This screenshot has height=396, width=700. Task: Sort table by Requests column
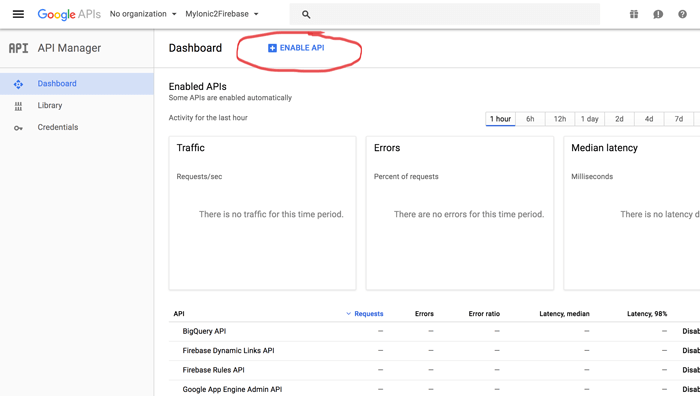[368, 314]
